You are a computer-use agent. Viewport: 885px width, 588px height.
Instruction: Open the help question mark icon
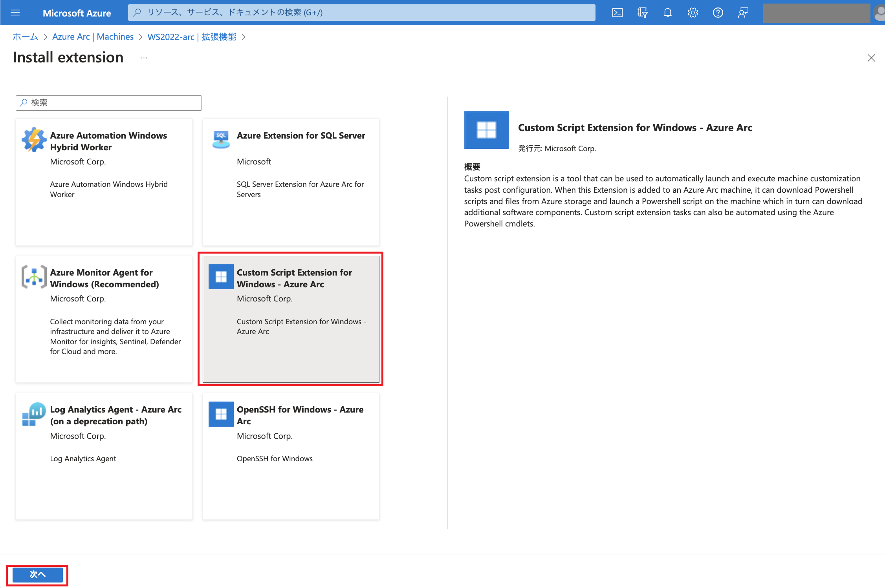pyautogui.click(x=718, y=13)
